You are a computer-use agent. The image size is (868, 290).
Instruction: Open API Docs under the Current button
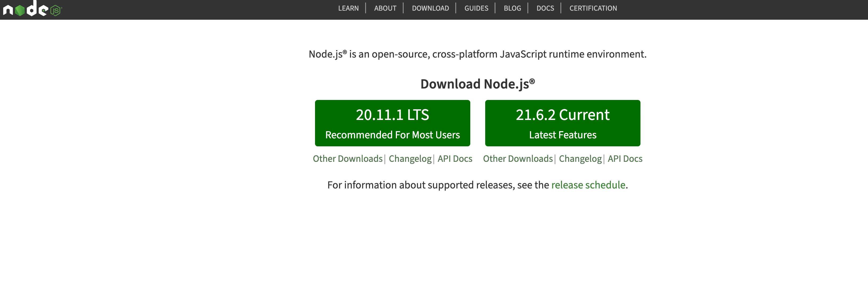[x=625, y=159]
